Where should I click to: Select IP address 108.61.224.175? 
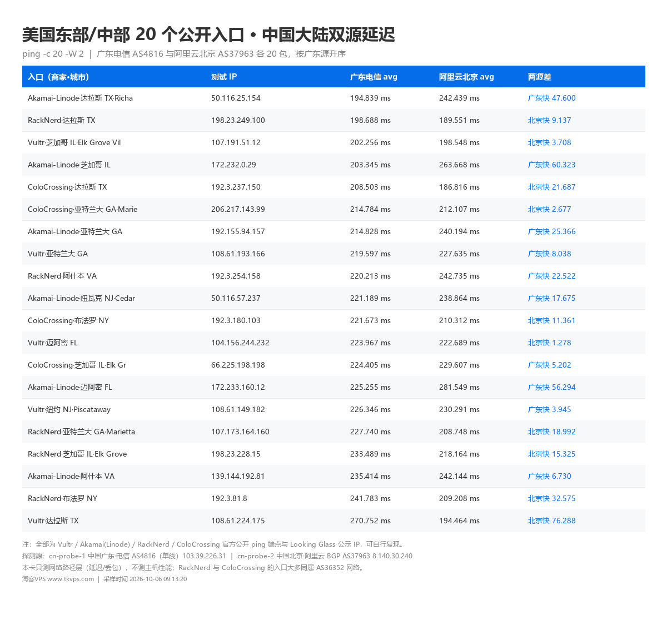pyautogui.click(x=238, y=521)
